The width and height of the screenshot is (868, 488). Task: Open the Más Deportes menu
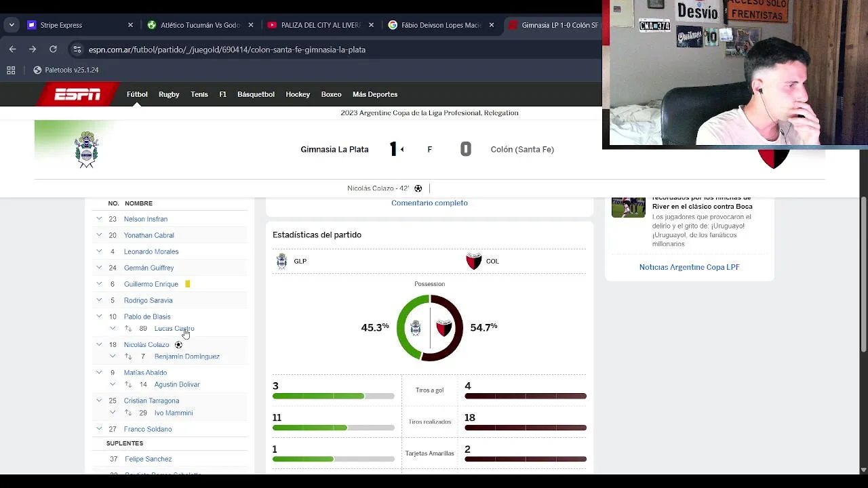375,94
